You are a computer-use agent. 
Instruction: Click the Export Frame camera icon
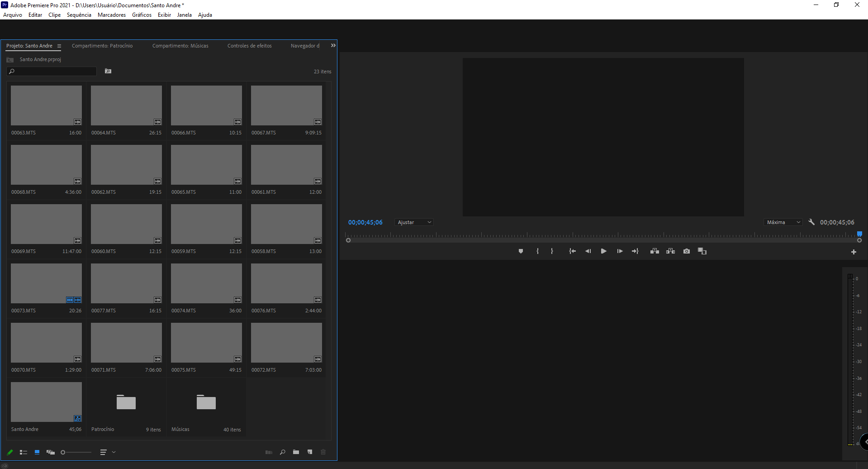pyautogui.click(x=686, y=251)
